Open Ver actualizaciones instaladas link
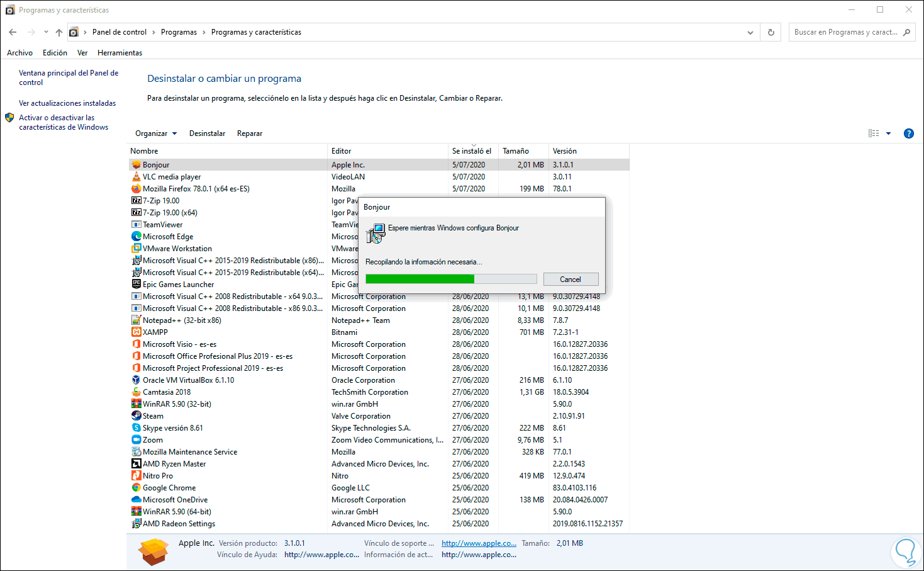 click(67, 103)
